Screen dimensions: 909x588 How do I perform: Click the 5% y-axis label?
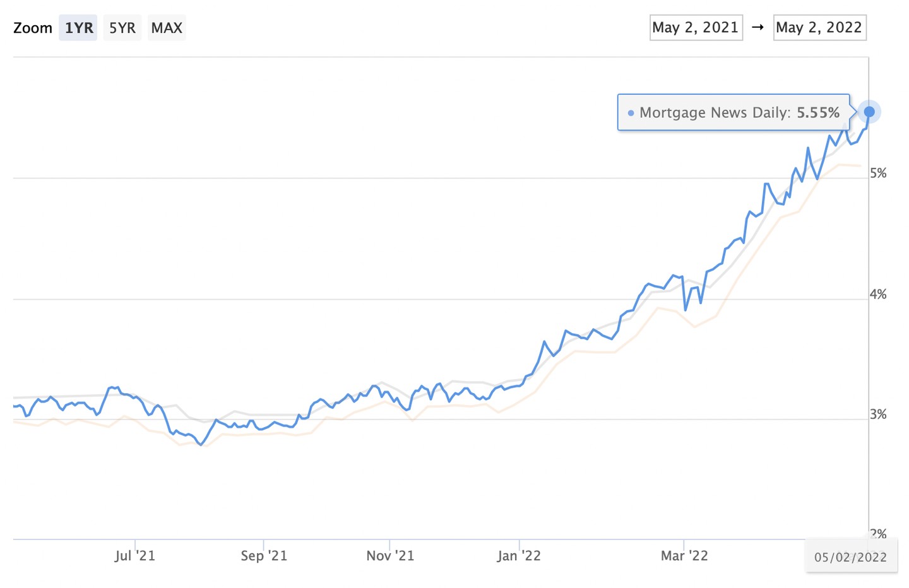point(878,173)
